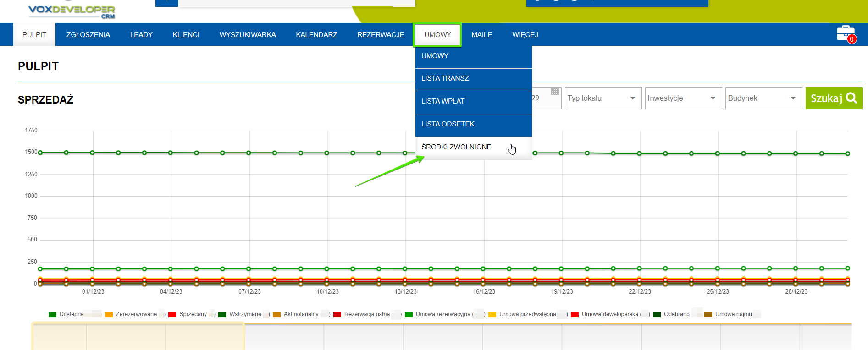The height and width of the screenshot is (350, 868).
Task: Expand the Budynek dropdown
Action: pos(763,98)
